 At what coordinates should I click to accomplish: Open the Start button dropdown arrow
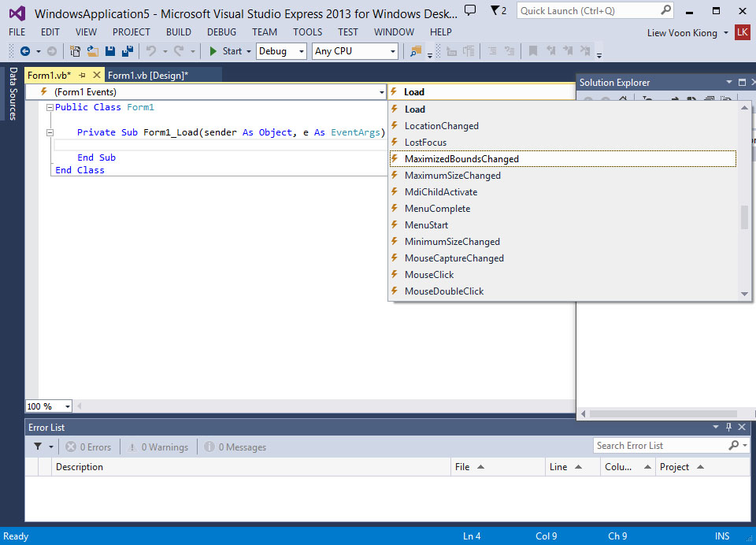tap(249, 52)
